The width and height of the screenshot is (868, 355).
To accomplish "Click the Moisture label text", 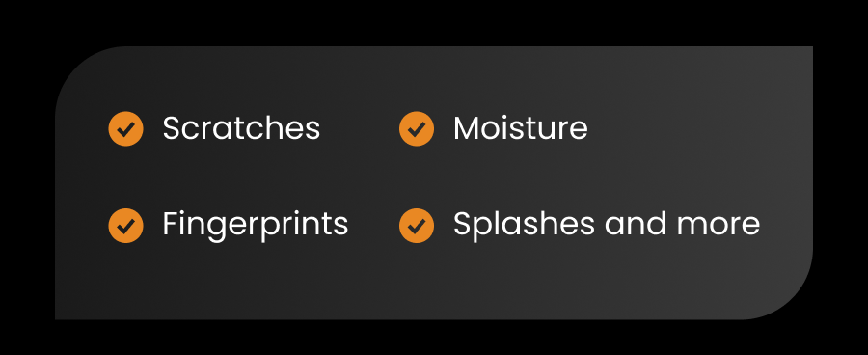I will pyautogui.click(x=521, y=128).
